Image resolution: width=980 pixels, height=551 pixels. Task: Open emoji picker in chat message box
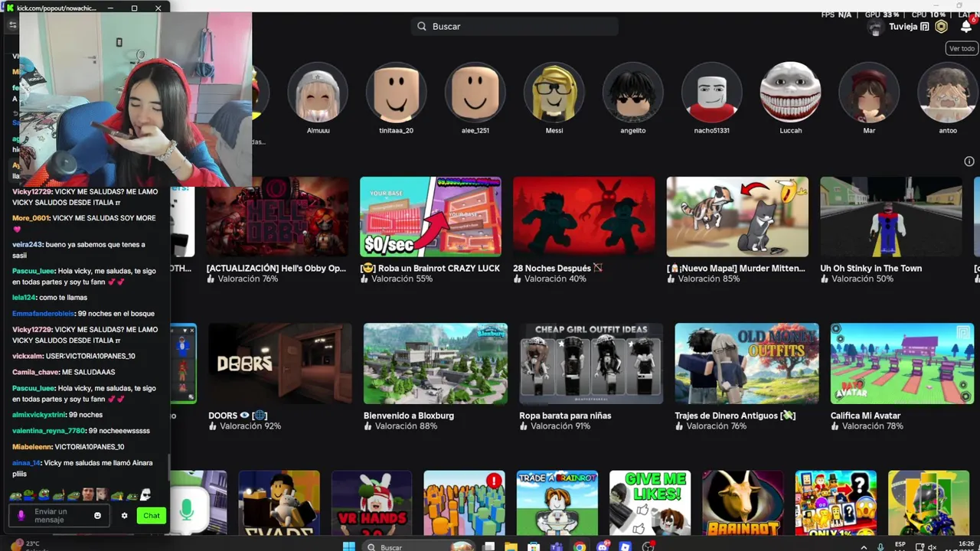pos(97,516)
